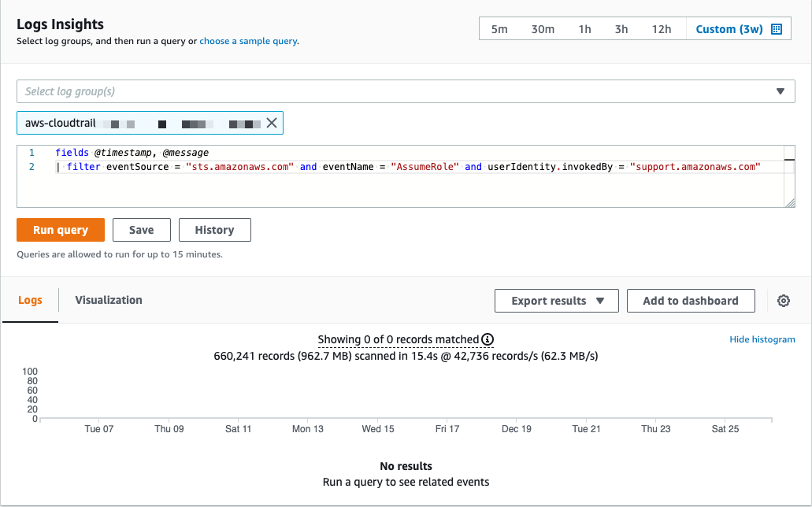Viewport: 812px width, 507px height.
Task: Select the "AssumeRole" string in query
Action: coord(425,167)
